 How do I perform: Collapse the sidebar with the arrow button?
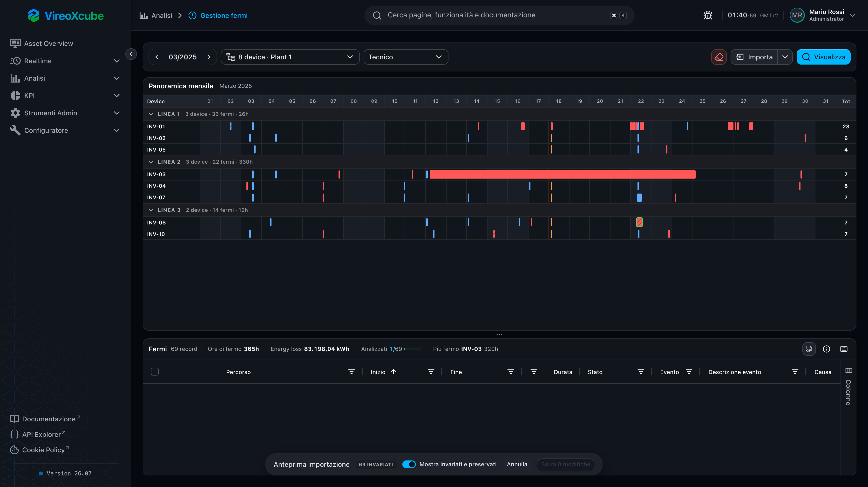(x=131, y=54)
